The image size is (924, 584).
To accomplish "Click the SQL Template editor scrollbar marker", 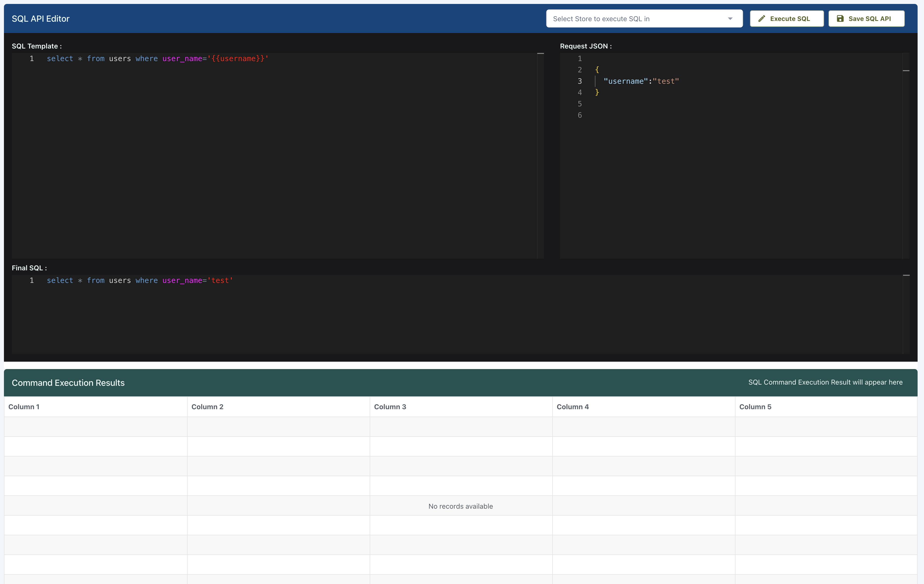I will (540, 54).
